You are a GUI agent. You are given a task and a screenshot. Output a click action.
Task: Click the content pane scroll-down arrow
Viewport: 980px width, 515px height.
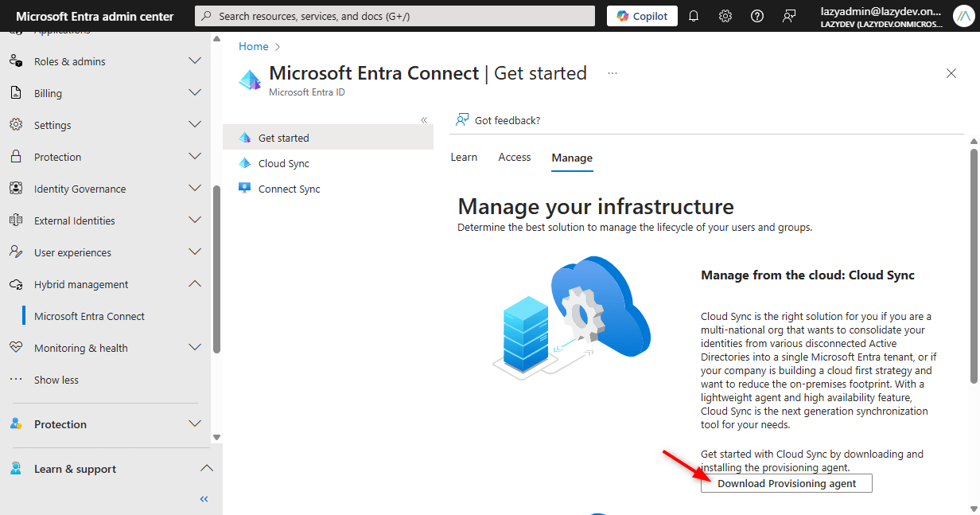coord(974,508)
